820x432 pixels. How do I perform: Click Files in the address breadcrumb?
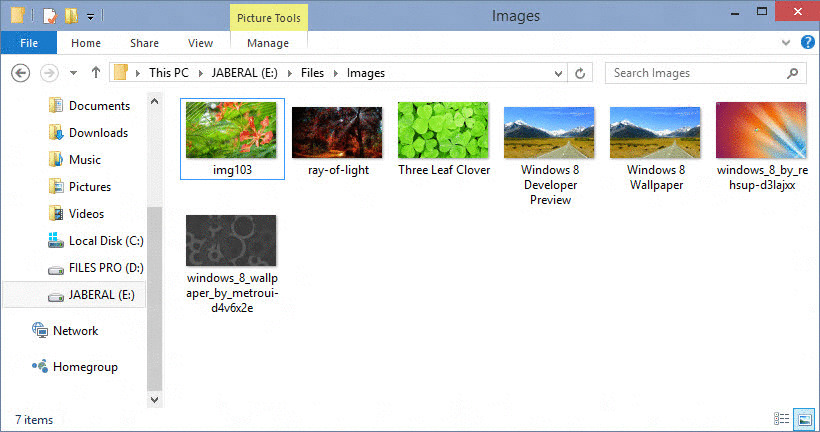click(x=313, y=73)
